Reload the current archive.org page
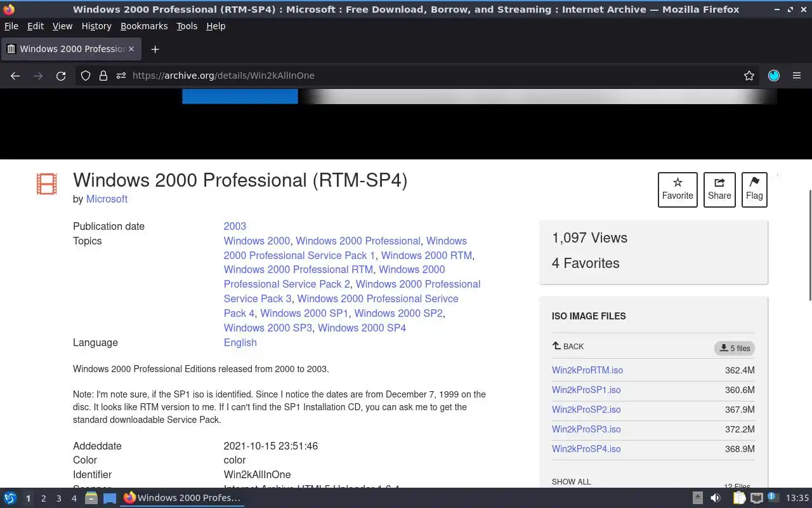Viewport: 812px width, 508px height. pyautogui.click(x=61, y=76)
